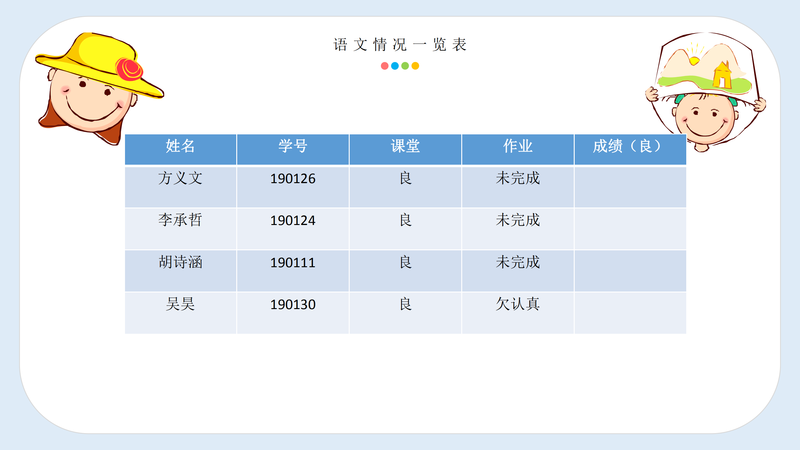Select the name cell 吴昊
Screen dimensions: 800x450
click(181, 313)
